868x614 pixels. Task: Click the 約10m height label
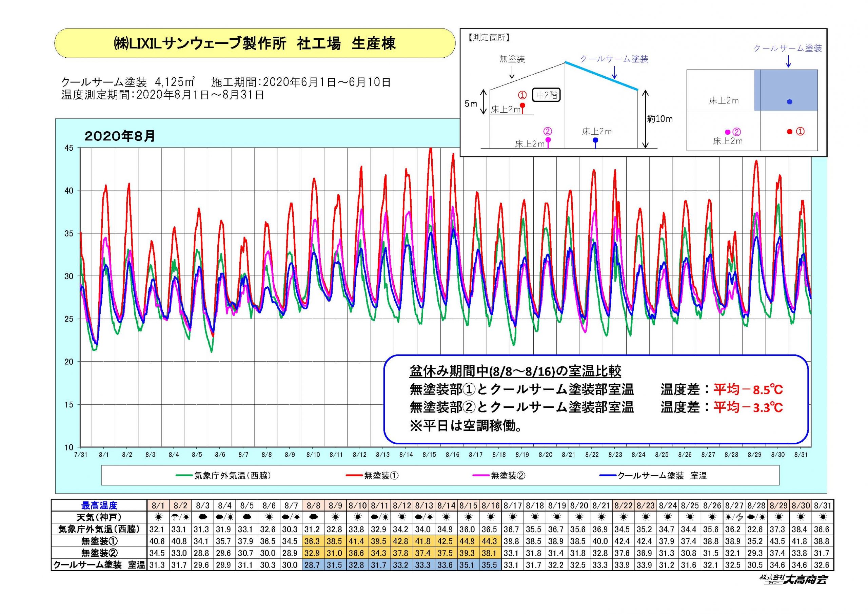point(659,119)
